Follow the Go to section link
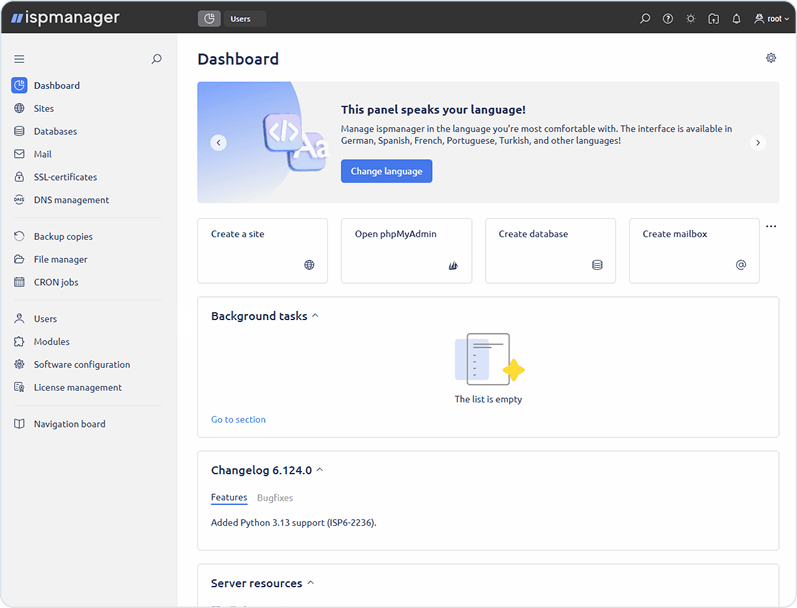797x608 pixels. click(238, 419)
